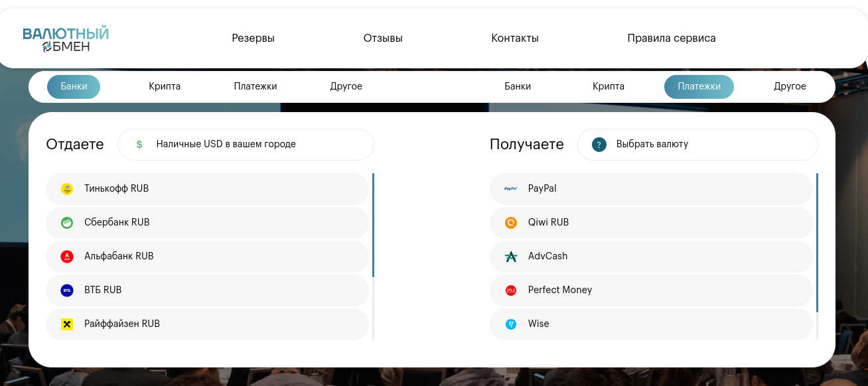Click the Wise blue payment icon
The image size is (868, 386).
click(x=510, y=324)
